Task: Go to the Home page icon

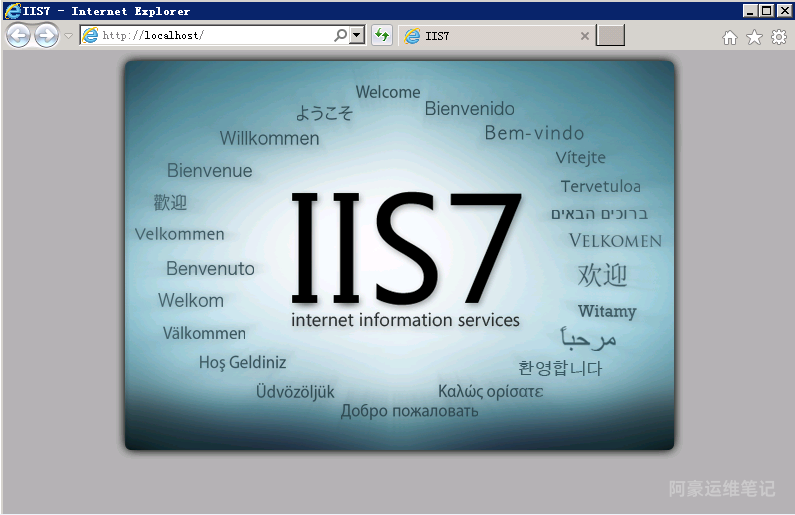Action: [730, 37]
